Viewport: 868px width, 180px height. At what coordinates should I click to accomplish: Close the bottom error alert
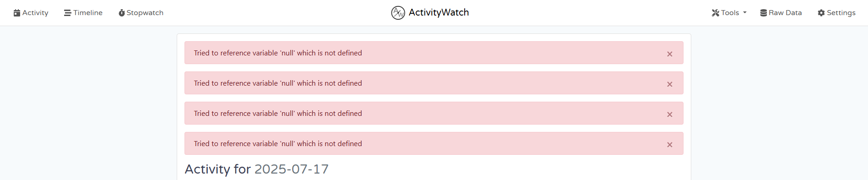(x=670, y=145)
